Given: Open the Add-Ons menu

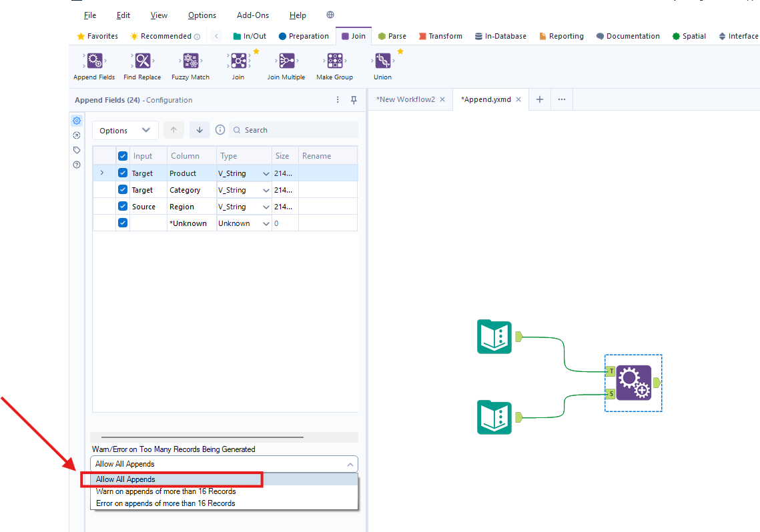Looking at the screenshot, I should (x=253, y=15).
